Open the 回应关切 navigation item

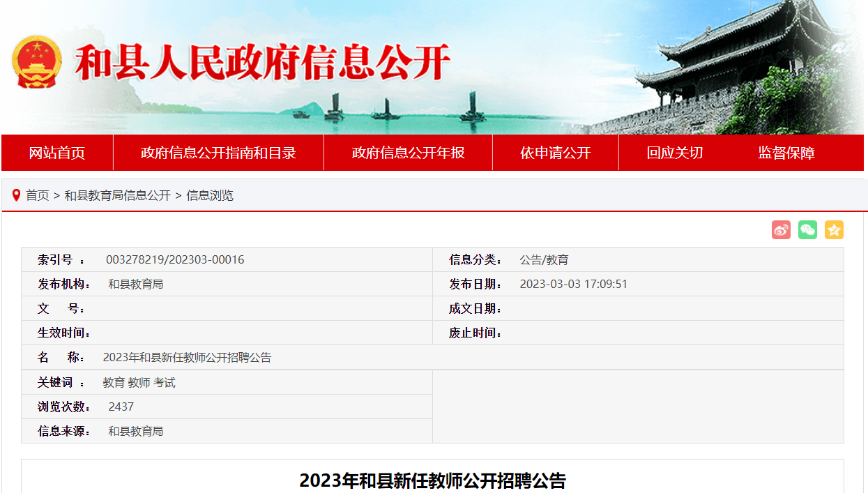pyautogui.click(x=674, y=153)
